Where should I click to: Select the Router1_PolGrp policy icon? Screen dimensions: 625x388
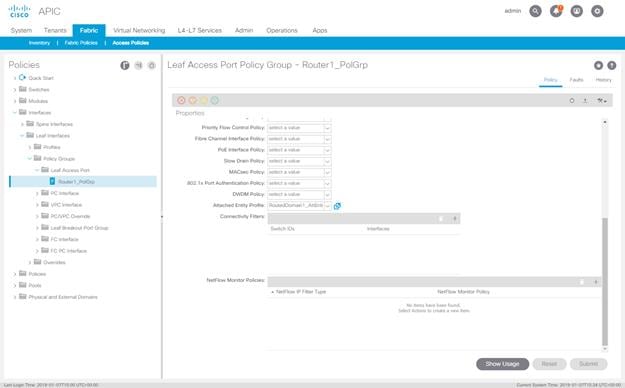point(52,181)
